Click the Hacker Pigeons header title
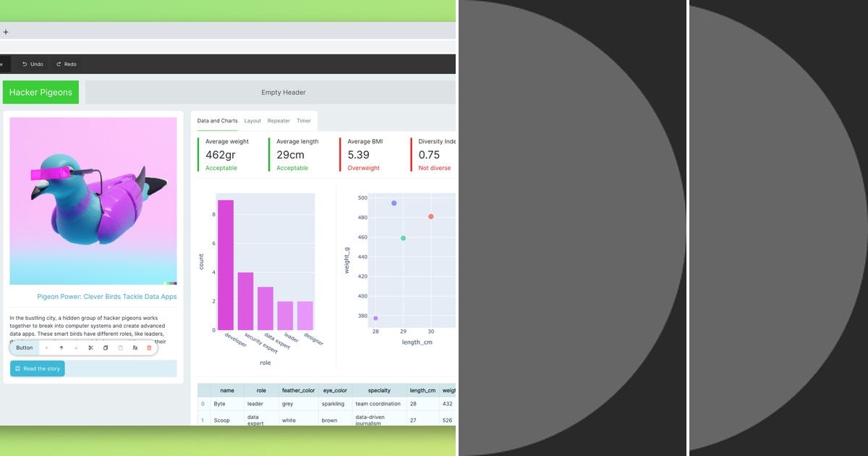This screenshot has height=456, width=868. (x=41, y=93)
